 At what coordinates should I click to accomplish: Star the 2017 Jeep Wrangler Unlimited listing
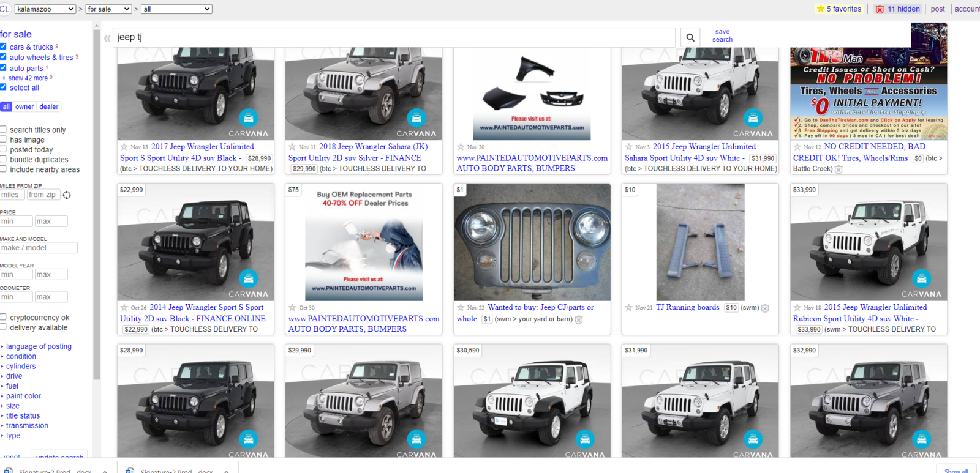click(124, 147)
